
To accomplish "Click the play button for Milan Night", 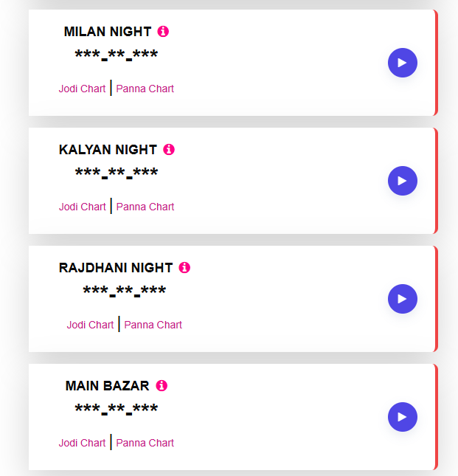I will coord(402,63).
